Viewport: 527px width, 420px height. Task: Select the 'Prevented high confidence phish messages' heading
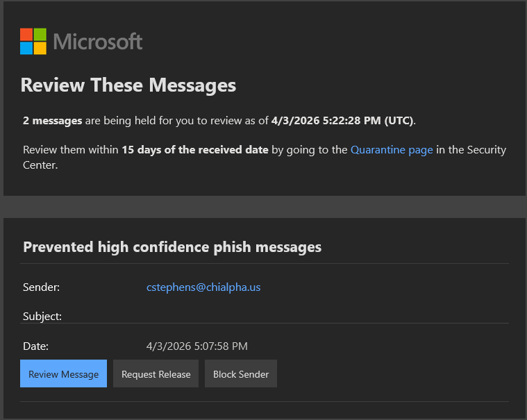pyautogui.click(x=172, y=247)
